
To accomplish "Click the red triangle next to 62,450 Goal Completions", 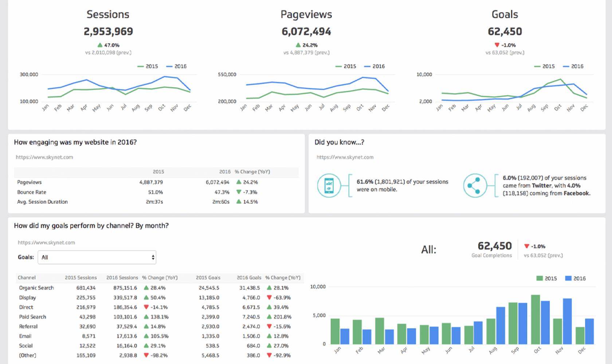I will [526, 246].
